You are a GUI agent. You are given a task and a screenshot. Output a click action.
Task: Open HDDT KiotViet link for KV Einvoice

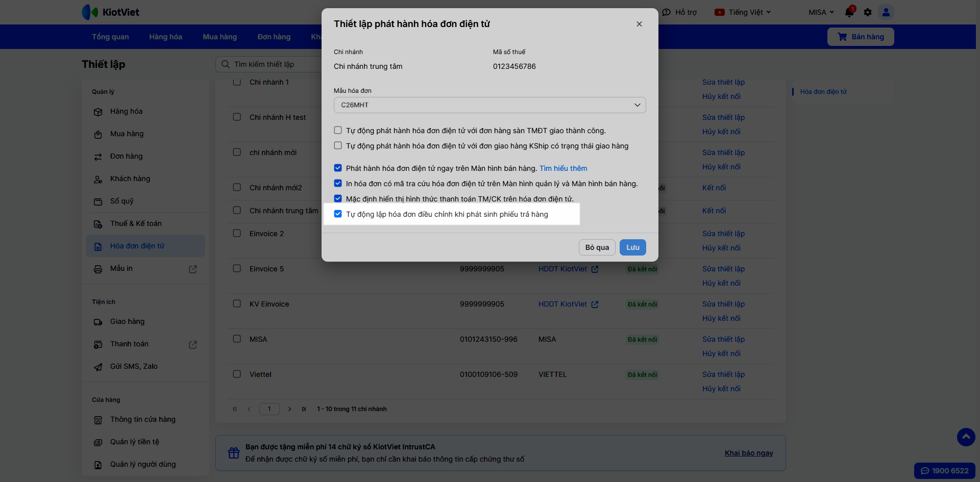pyautogui.click(x=568, y=304)
